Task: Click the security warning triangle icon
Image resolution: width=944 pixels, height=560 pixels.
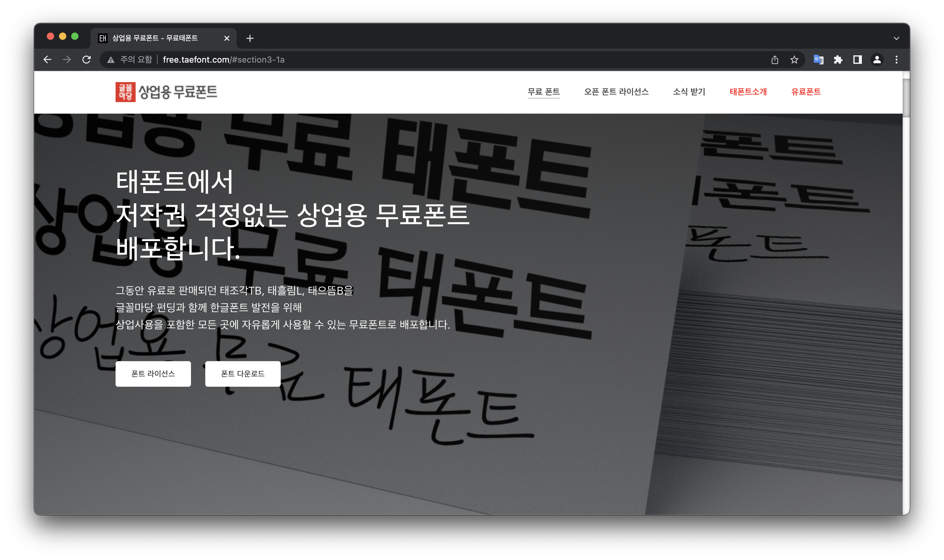Action: click(111, 60)
